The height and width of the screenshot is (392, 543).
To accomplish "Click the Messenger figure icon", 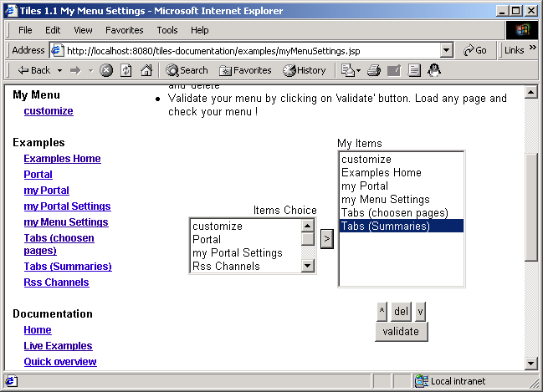I will [x=434, y=70].
